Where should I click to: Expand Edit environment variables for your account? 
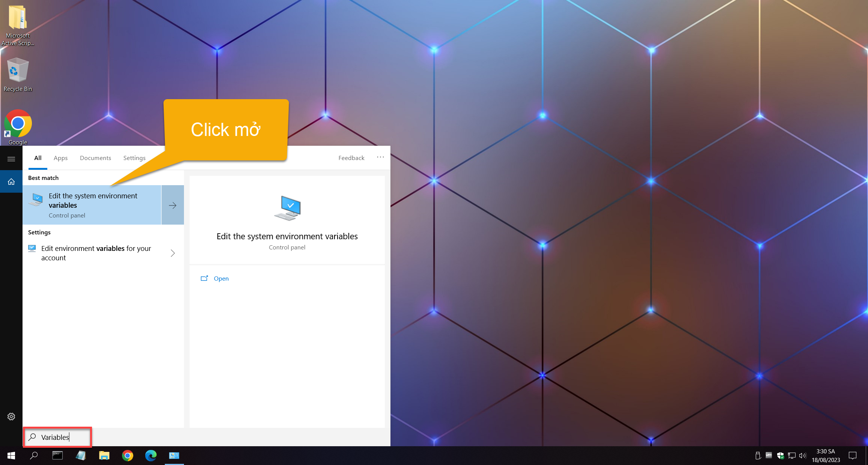(x=173, y=253)
